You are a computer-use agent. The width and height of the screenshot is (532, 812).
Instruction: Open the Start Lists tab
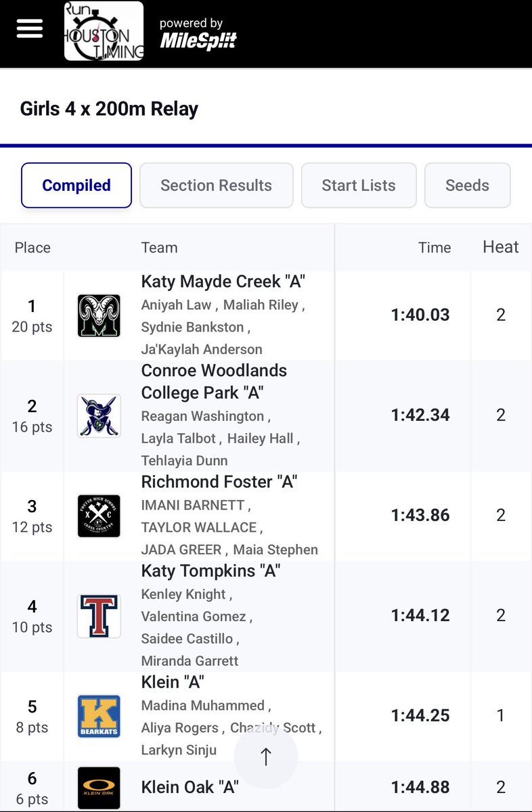pos(359,185)
